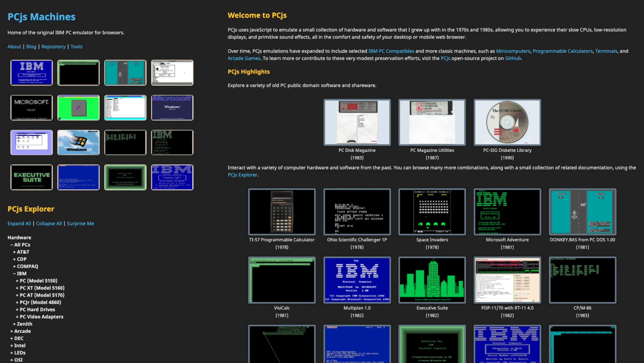Expand the AT&T tree node
The image size is (644, 363).
21,252
